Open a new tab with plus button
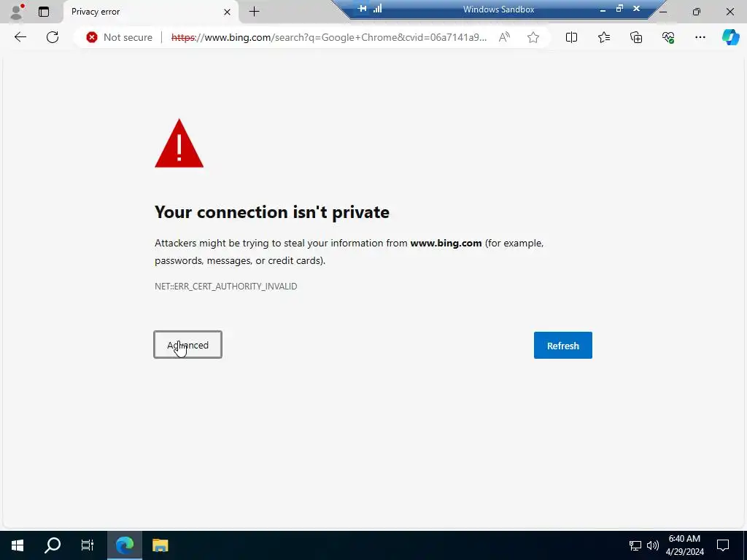 (255, 12)
